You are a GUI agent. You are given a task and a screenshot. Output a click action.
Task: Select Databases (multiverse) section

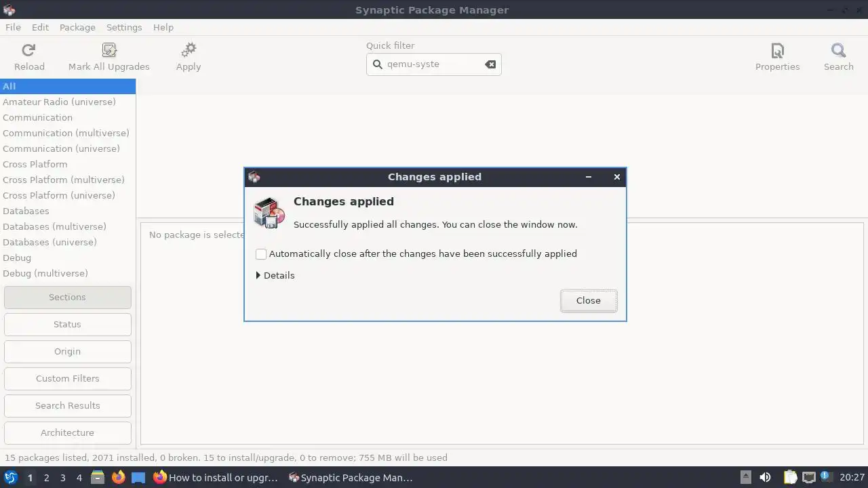68,226
